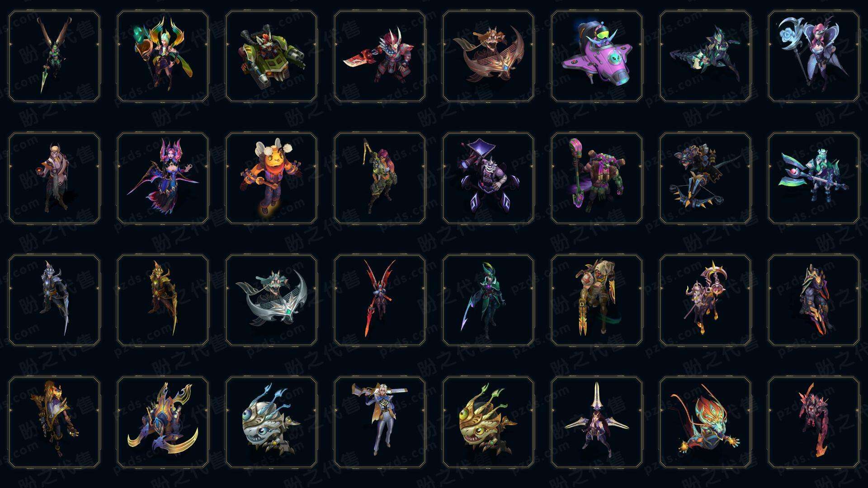This screenshot has height=488, width=868.
Task: Open the teal and orange dragon creature skin
Action: click(705, 422)
